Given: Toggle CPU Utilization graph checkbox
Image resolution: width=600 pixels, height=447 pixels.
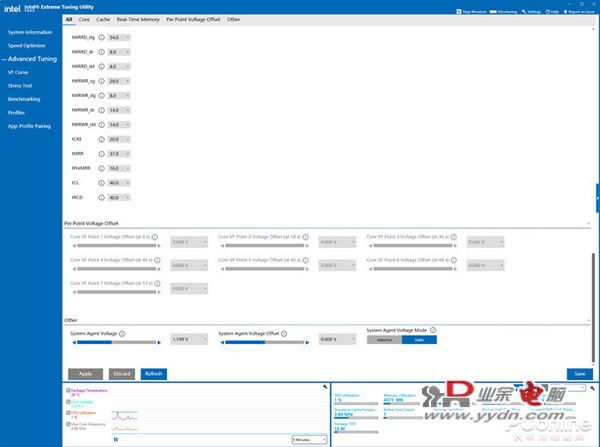Looking at the screenshot, I should click(x=68, y=413).
